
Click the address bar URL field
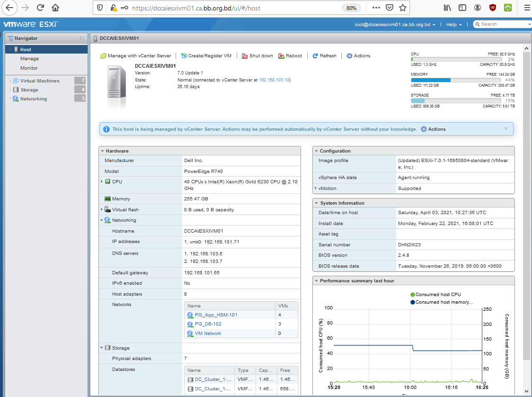[x=234, y=8]
